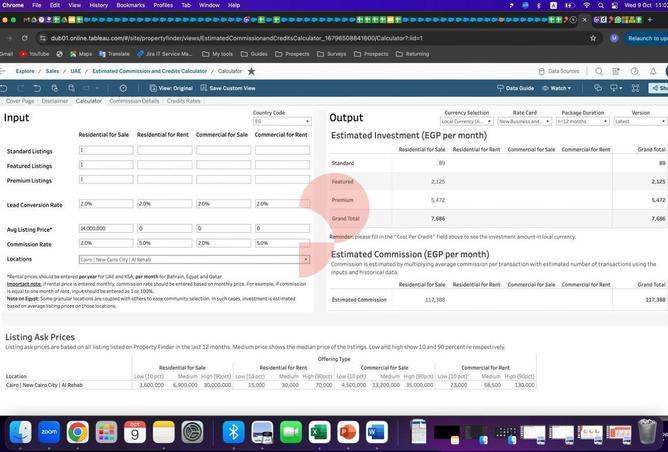The width and height of the screenshot is (668, 452).
Task: Open the Data Guide pane
Action: 515,88
